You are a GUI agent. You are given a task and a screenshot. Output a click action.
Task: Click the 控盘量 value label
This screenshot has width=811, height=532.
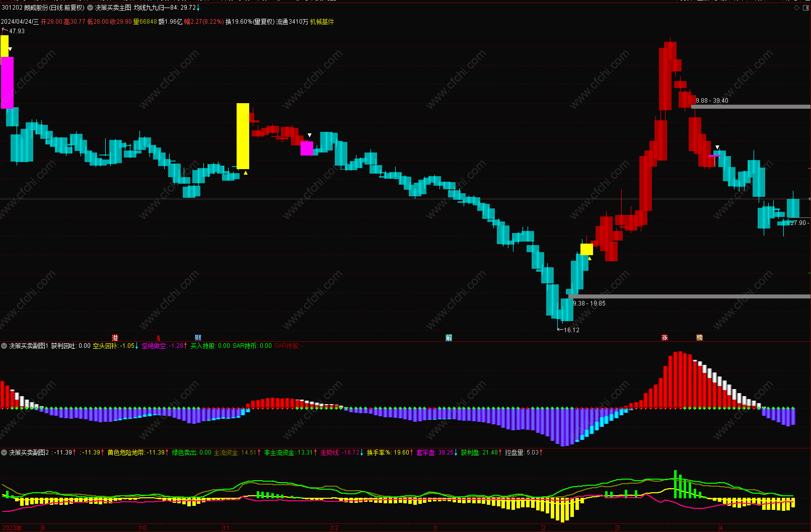(x=525, y=452)
